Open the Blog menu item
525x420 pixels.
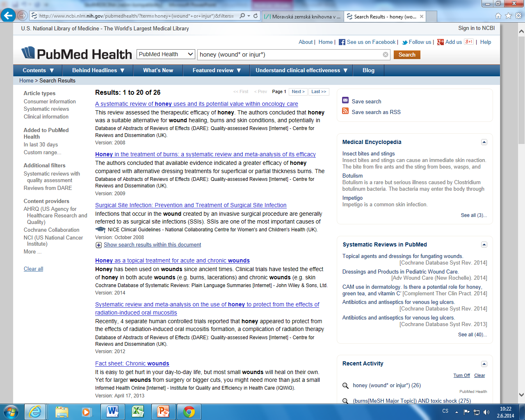coord(368,71)
